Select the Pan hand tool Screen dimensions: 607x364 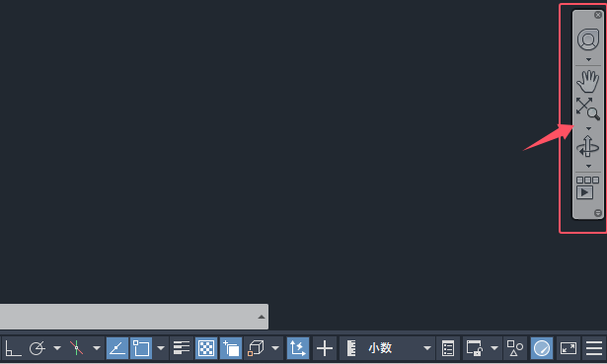tap(587, 81)
